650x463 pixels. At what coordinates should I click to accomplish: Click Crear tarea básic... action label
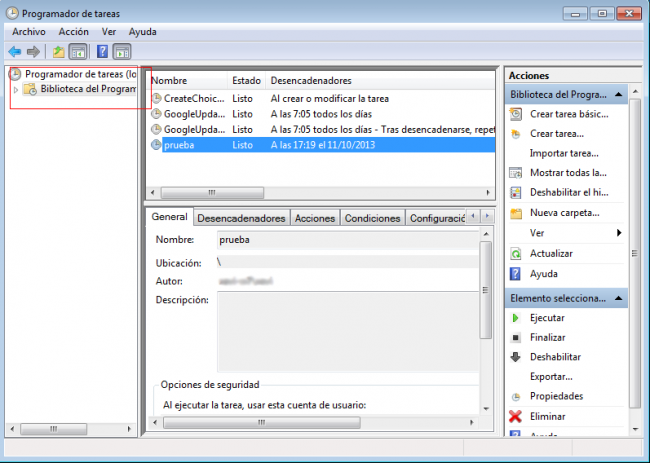pyautogui.click(x=569, y=114)
